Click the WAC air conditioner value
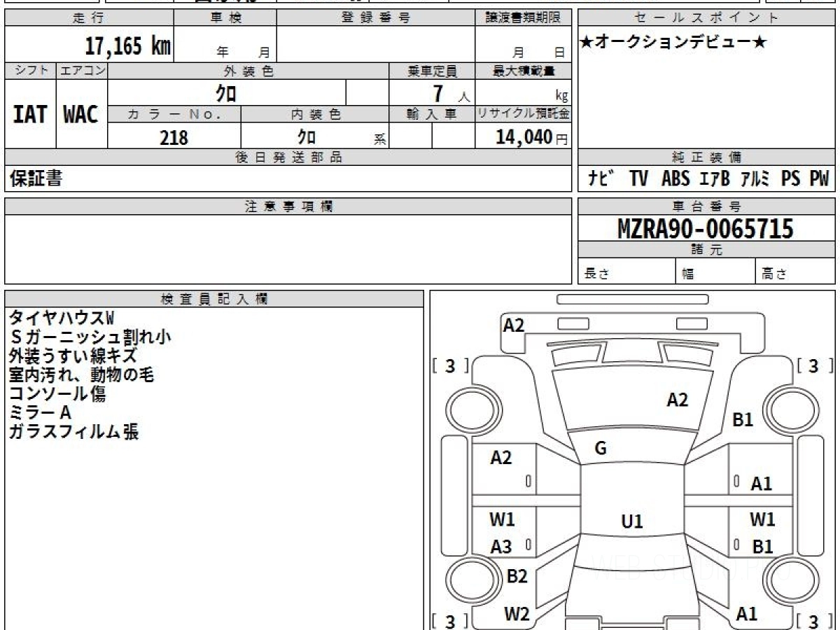Viewport: 840px width, 630px height. point(81,114)
